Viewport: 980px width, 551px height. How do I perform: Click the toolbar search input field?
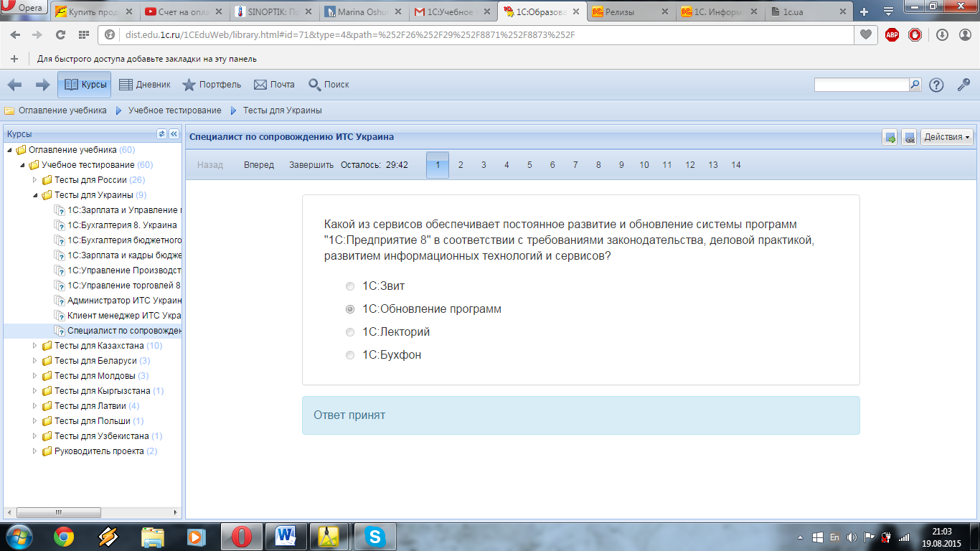pyautogui.click(x=862, y=85)
